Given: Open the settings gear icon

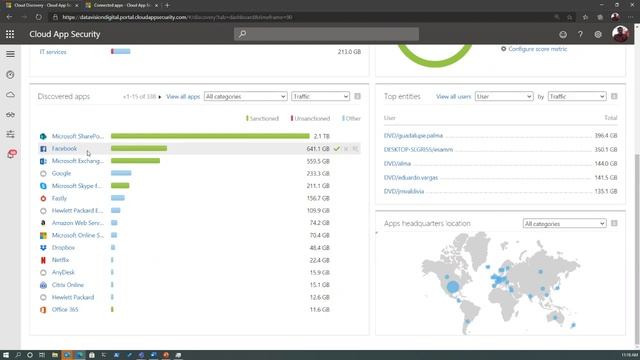Looking at the screenshot, I should tap(598, 35).
